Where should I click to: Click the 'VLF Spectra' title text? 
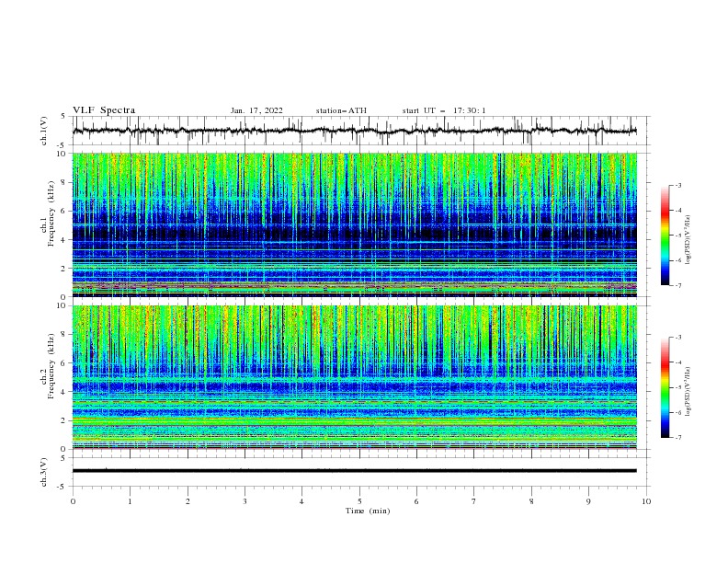[104, 110]
